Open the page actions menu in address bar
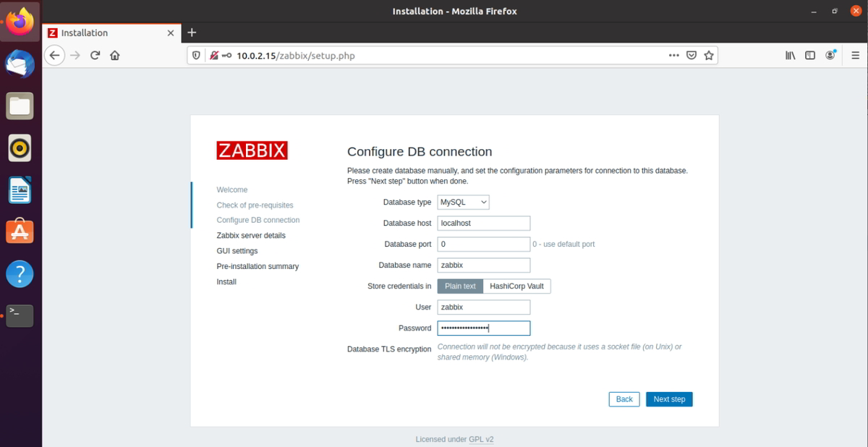The width and height of the screenshot is (868, 447). [673, 55]
